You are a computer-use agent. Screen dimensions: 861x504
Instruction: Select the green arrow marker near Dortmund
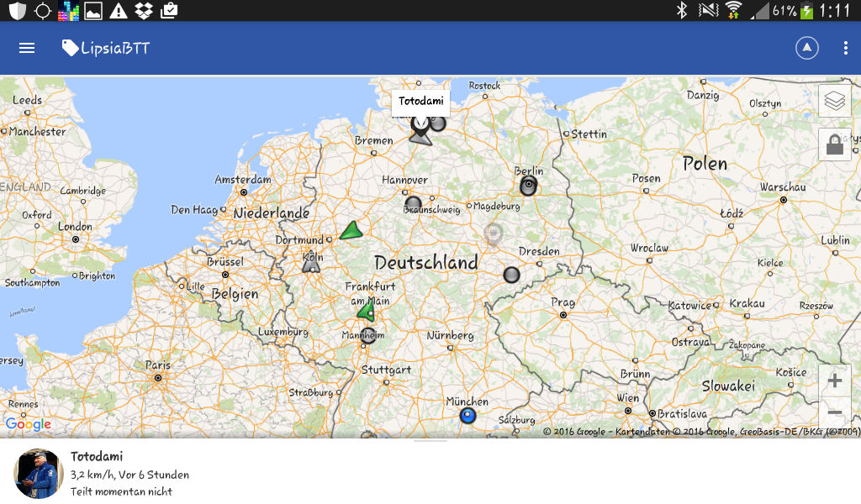coord(351,231)
